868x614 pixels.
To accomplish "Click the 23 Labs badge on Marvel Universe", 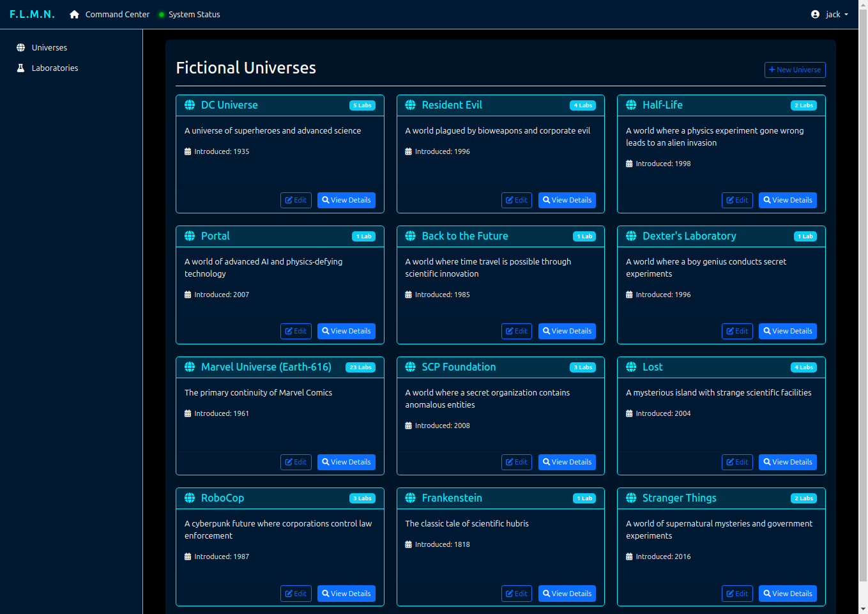I will point(360,367).
